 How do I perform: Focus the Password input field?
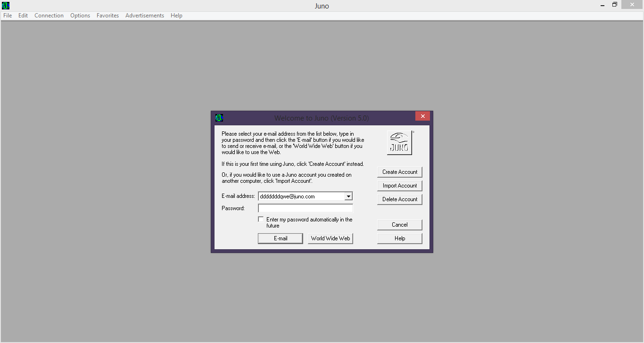(x=305, y=208)
